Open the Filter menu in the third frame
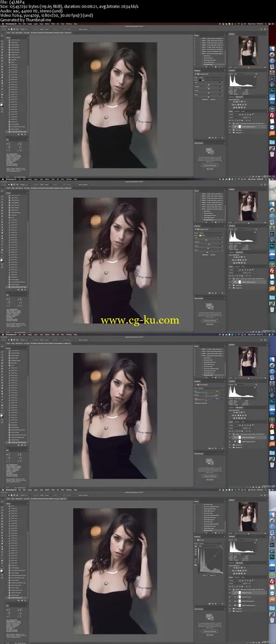The width and height of the screenshot is (276, 644). tap(53, 334)
